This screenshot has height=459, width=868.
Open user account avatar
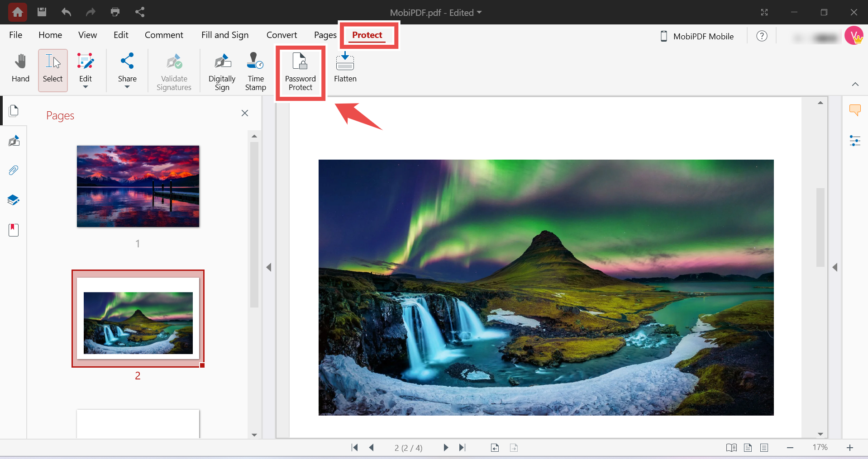click(854, 36)
